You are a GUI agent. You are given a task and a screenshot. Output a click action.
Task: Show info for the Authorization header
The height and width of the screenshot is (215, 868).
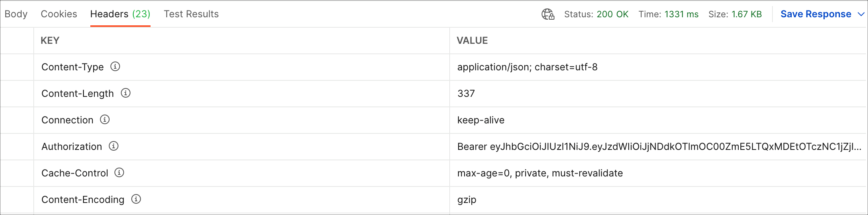click(114, 146)
